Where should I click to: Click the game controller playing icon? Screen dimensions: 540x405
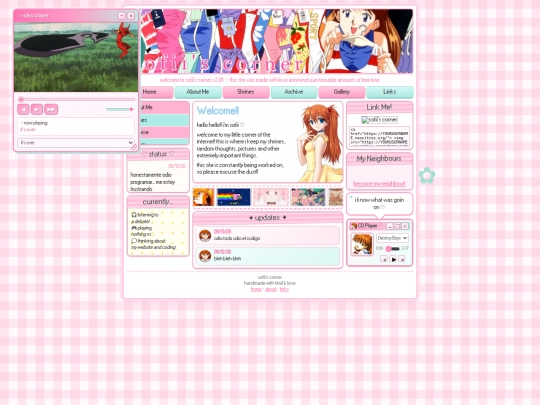point(134,228)
